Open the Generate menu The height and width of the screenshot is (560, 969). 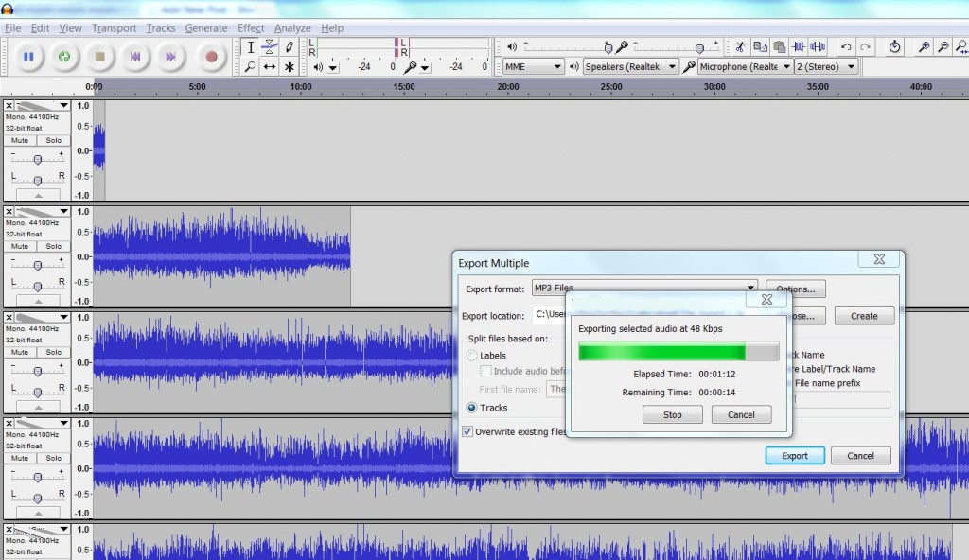coord(205,27)
